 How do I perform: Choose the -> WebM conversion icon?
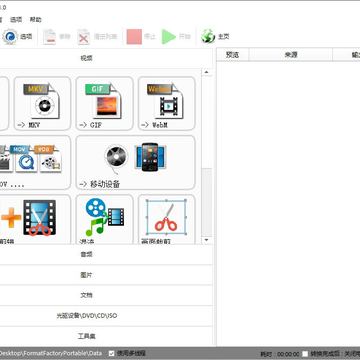point(167,103)
